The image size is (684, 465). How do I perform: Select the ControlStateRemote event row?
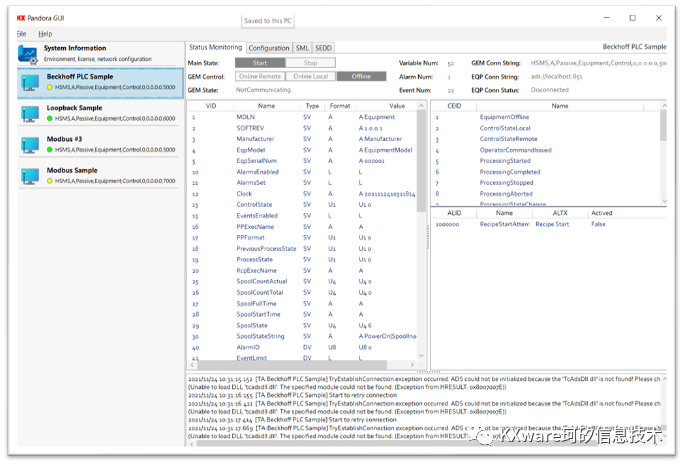coord(546,139)
